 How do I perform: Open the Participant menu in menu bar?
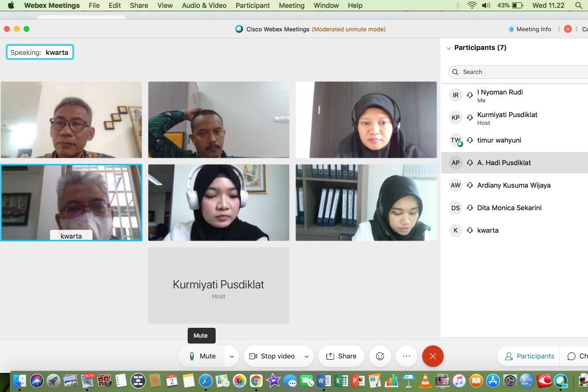(x=252, y=5)
